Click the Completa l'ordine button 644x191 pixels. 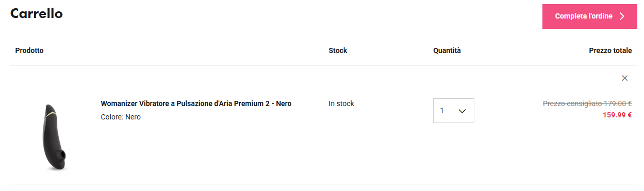coord(590,16)
